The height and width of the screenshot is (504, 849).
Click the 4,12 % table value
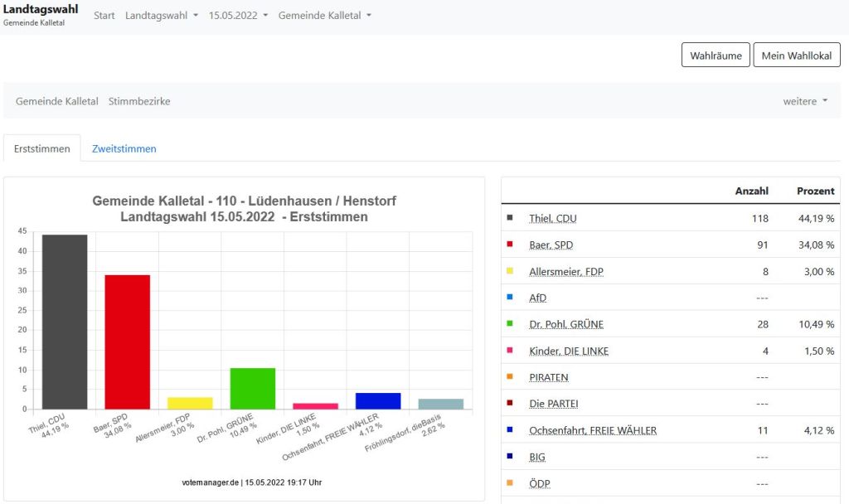tap(819, 430)
